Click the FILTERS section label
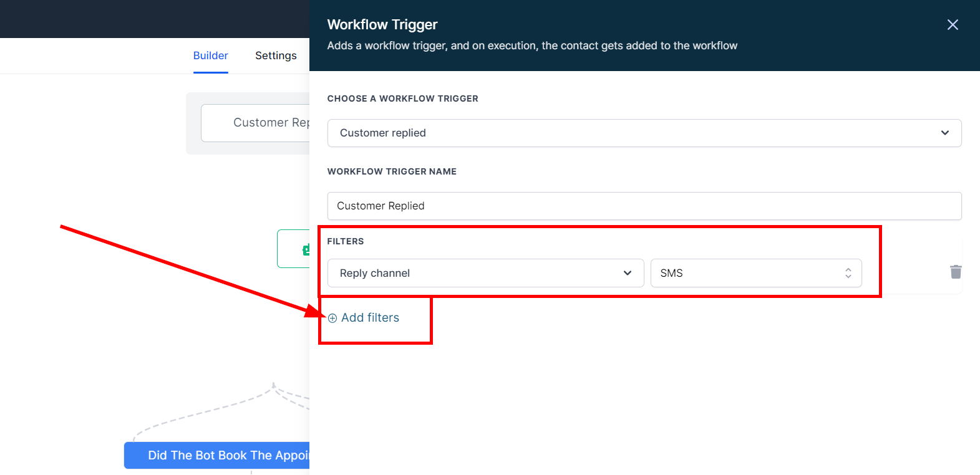Viewport: 980px width, 475px height. click(x=345, y=241)
